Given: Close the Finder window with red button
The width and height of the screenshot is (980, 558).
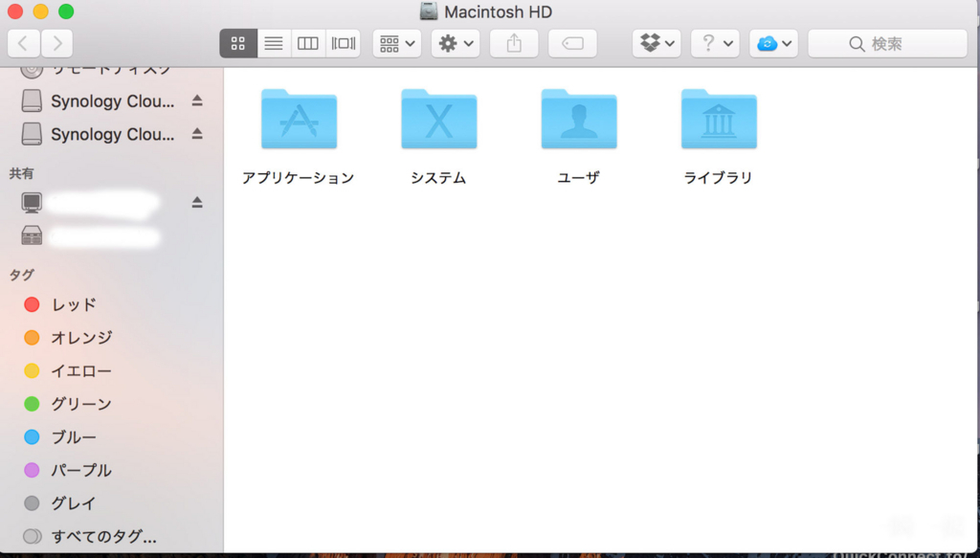Looking at the screenshot, I should coord(15,11).
